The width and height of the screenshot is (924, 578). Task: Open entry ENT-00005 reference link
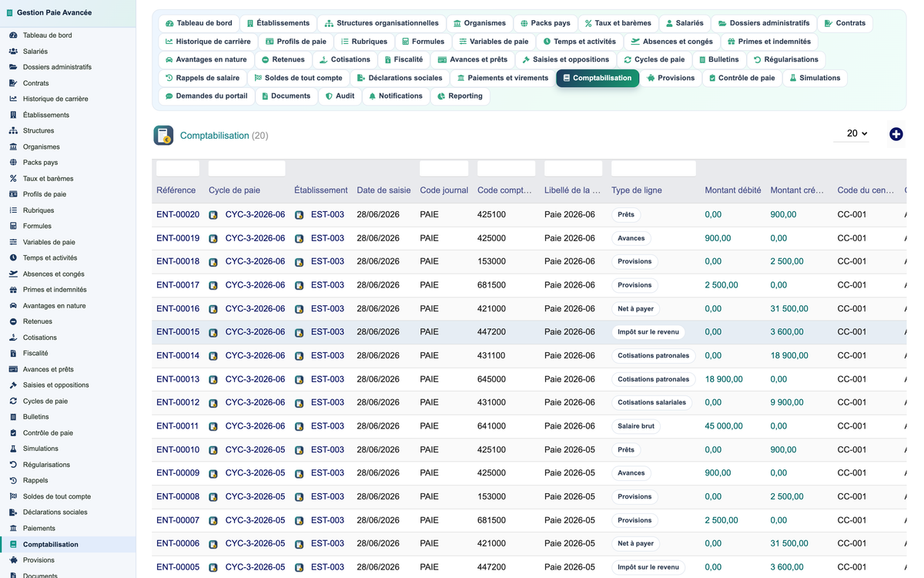[x=178, y=567]
